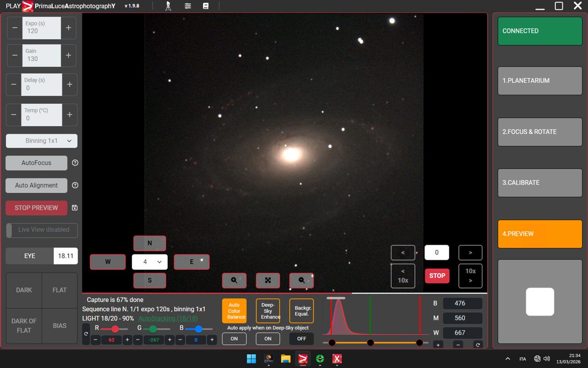Select the BIAS frame type

(x=60, y=326)
